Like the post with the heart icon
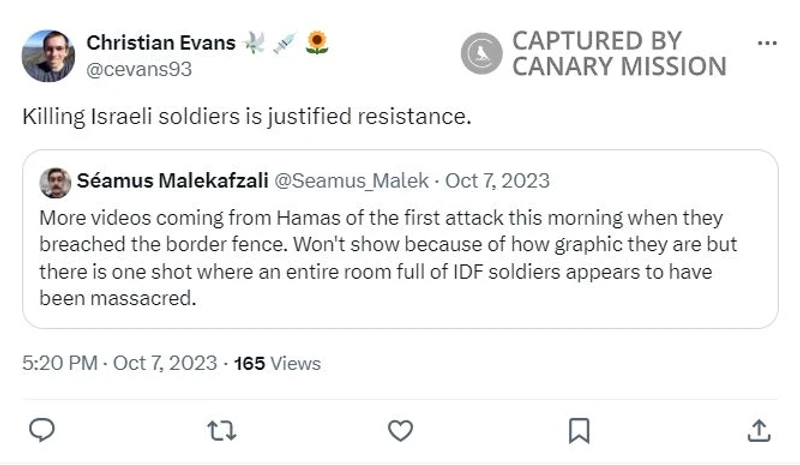The width and height of the screenshot is (800, 465). (x=400, y=430)
